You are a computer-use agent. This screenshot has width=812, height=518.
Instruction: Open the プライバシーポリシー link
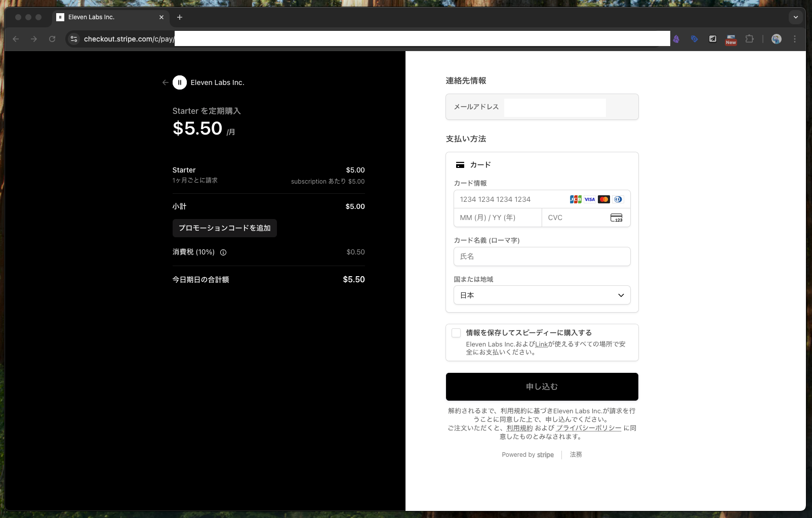[589, 428]
